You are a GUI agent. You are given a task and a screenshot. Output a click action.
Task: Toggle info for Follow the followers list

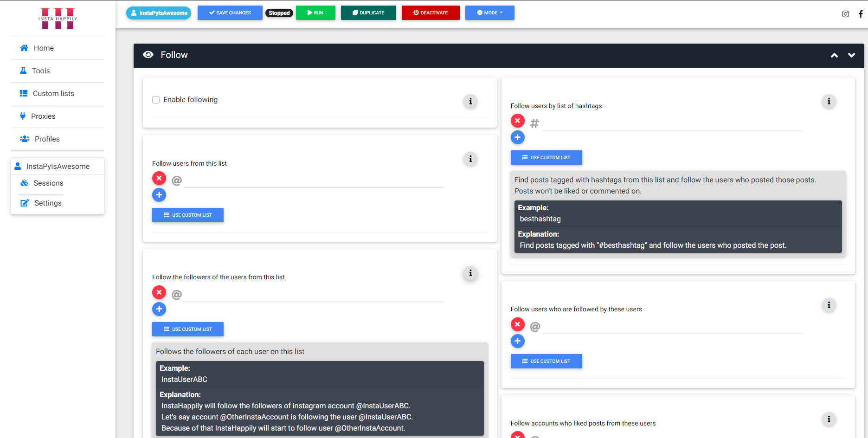(470, 273)
